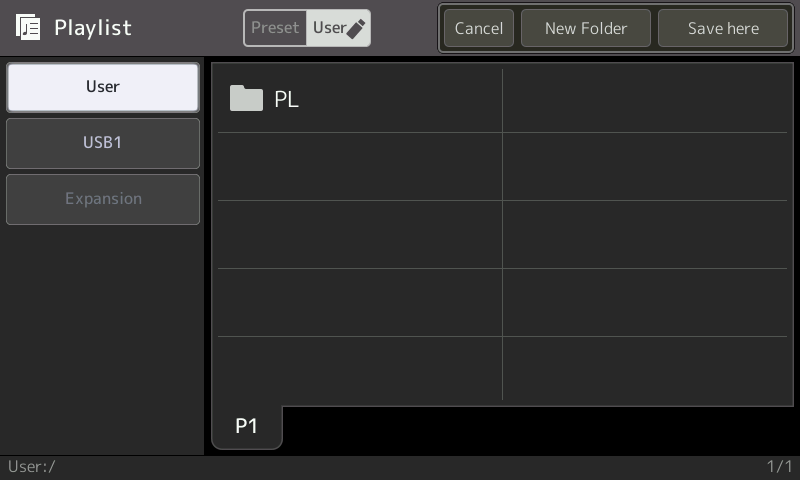Click the PL folder icon
The image size is (800, 480).
tap(246, 98)
